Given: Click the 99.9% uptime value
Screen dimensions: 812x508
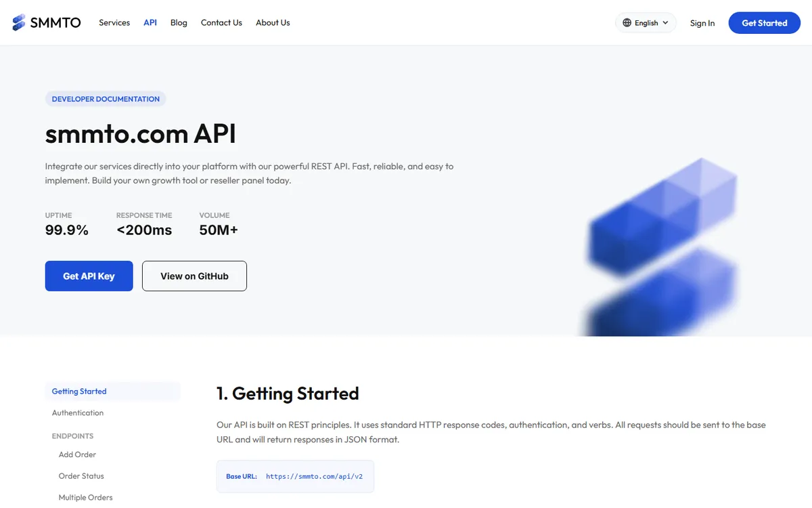Looking at the screenshot, I should click(x=67, y=230).
